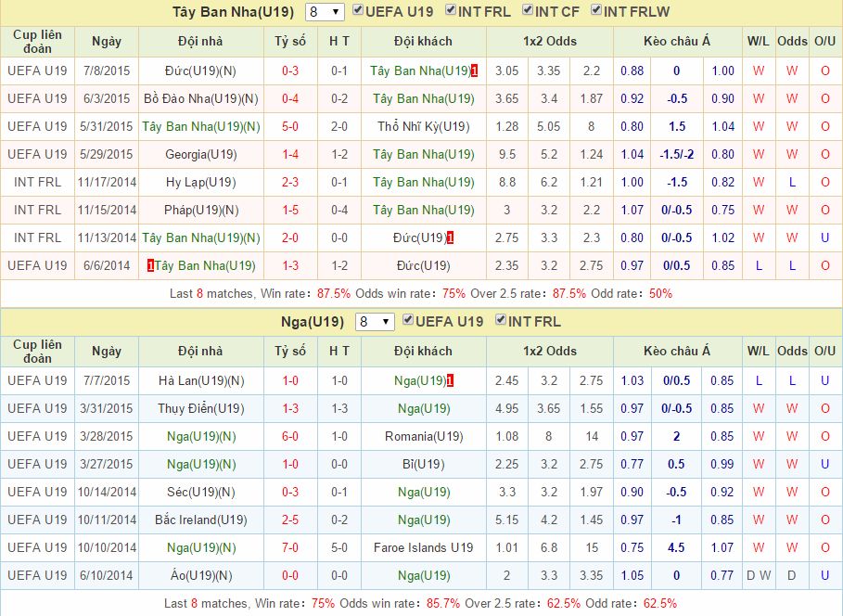
Task: Click red card icon beside Tây Ban Nha 7/8/2015
Action: tap(475, 71)
